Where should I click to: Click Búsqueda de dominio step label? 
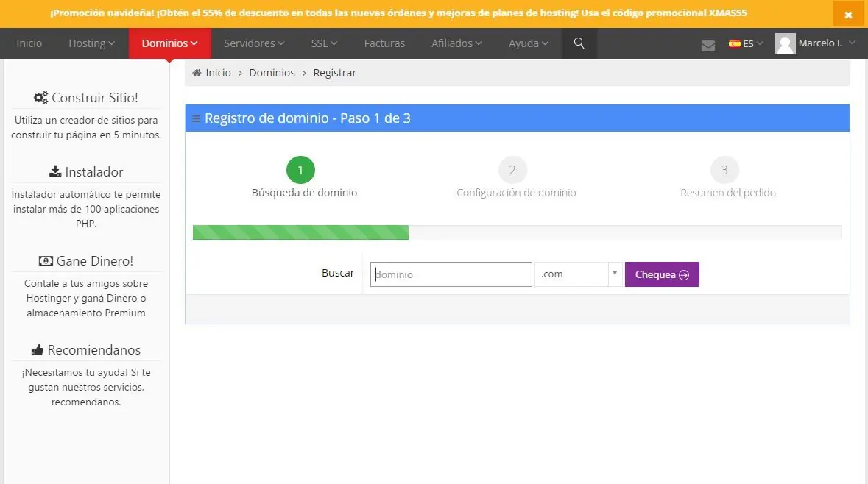305,193
